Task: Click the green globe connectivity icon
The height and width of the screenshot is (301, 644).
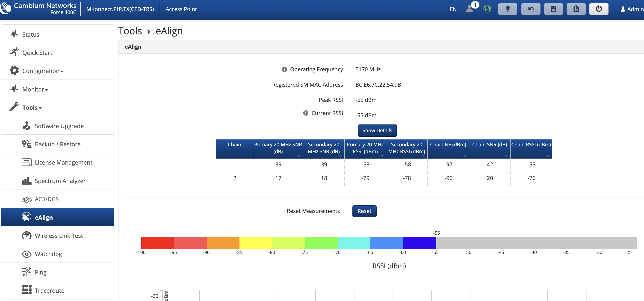Action: coord(487,9)
